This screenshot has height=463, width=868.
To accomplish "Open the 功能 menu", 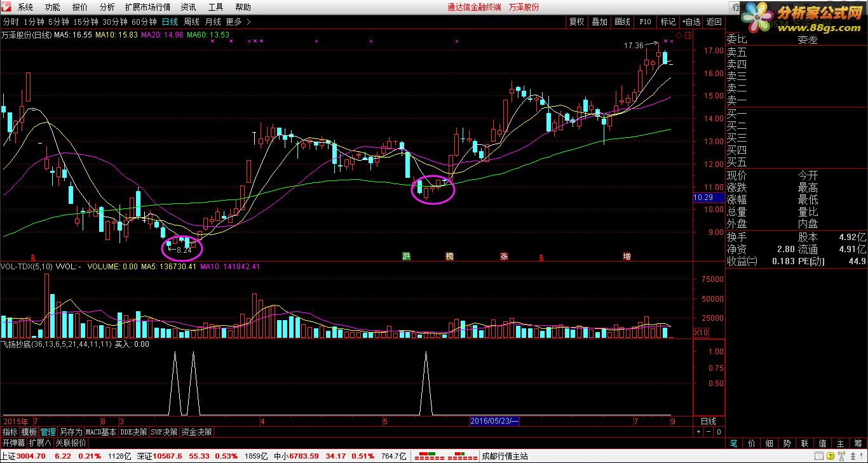I will [53, 8].
